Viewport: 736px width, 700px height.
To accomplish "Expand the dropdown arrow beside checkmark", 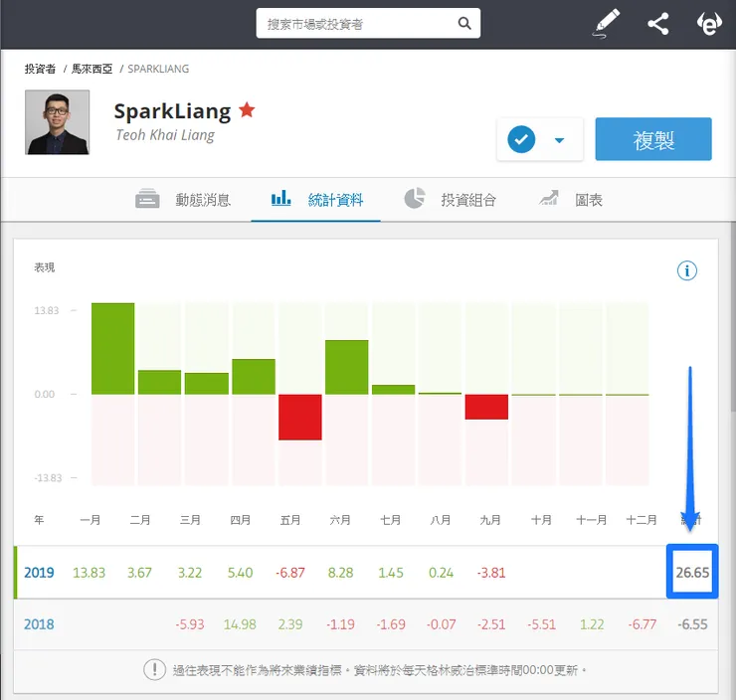I will point(559,140).
